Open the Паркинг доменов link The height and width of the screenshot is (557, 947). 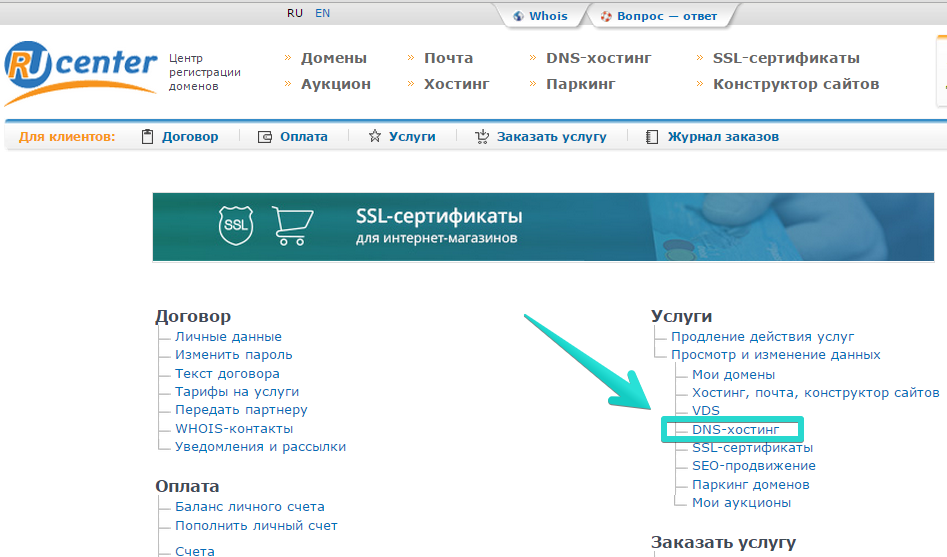tap(751, 485)
